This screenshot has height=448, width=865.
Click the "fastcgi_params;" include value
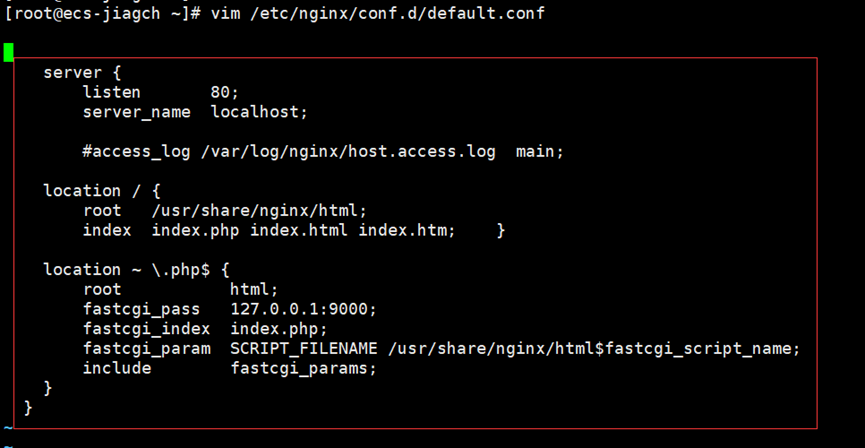[x=303, y=368]
